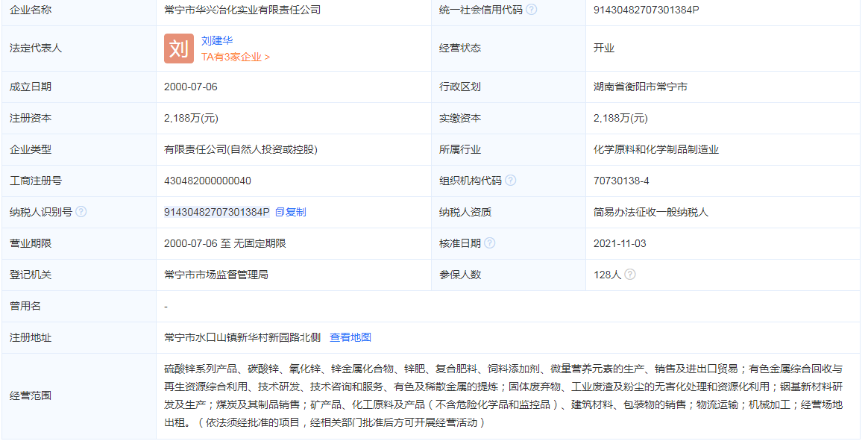
Task: Click question mark beside 核准日期
Action: pyautogui.click(x=491, y=242)
